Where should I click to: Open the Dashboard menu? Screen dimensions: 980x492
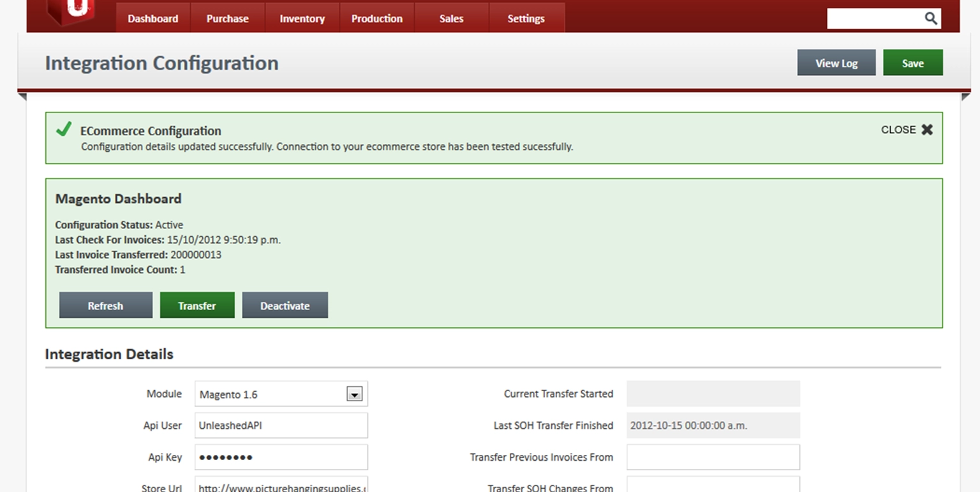pos(153,19)
